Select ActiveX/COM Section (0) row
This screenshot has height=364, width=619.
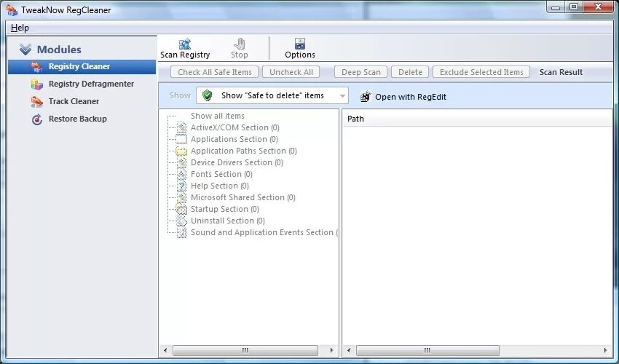pyautogui.click(x=235, y=127)
